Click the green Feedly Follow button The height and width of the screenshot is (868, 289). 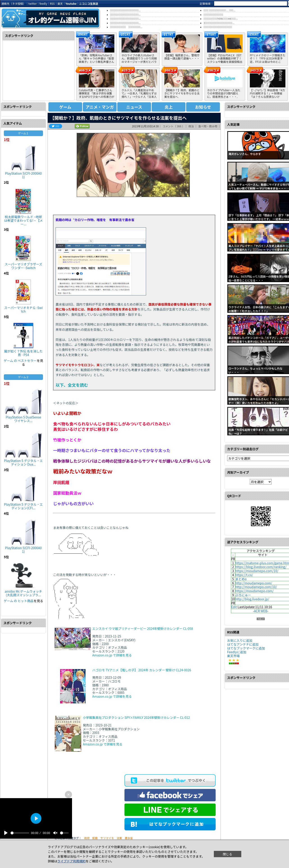(82, 126)
